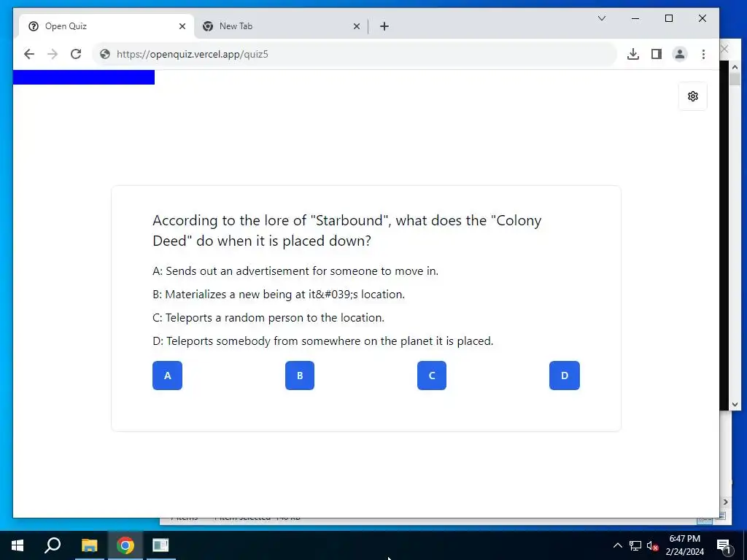Go back with browser back arrow
747x560 pixels.
tap(29, 54)
